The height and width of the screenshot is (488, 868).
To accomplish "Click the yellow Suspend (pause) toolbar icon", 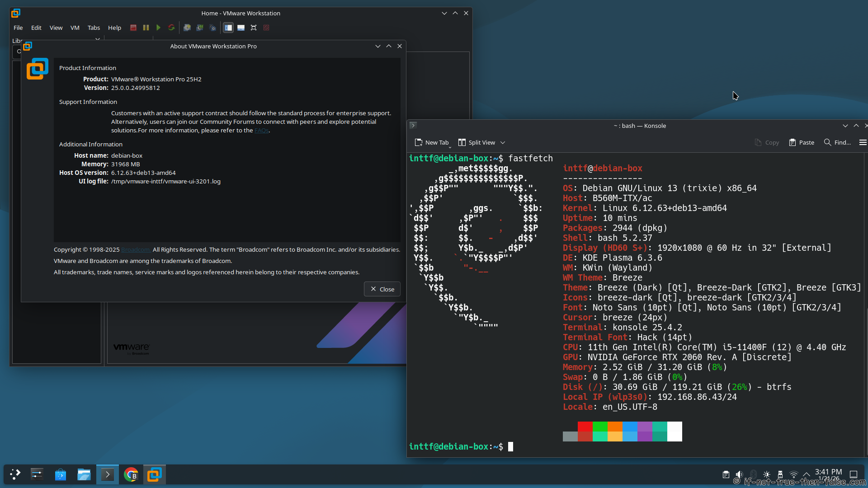I will point(146,28).
